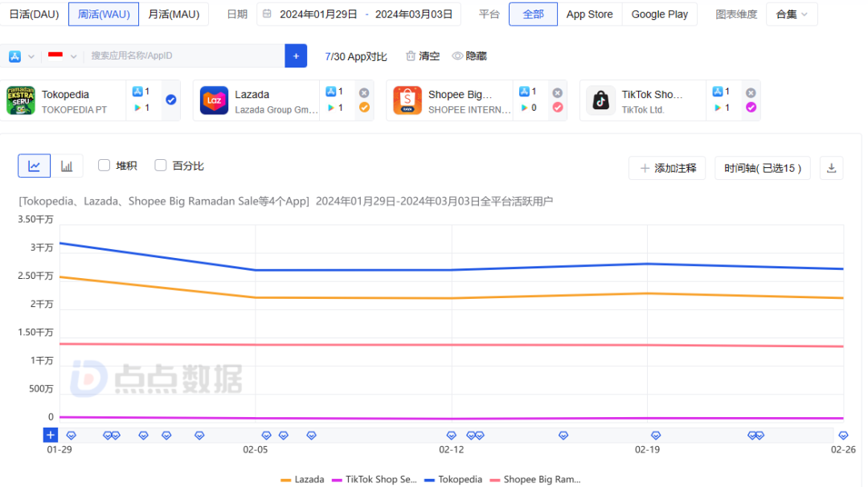Click 添加注释 add annotation button
This screenshot has width=868, height=487.
667,168
